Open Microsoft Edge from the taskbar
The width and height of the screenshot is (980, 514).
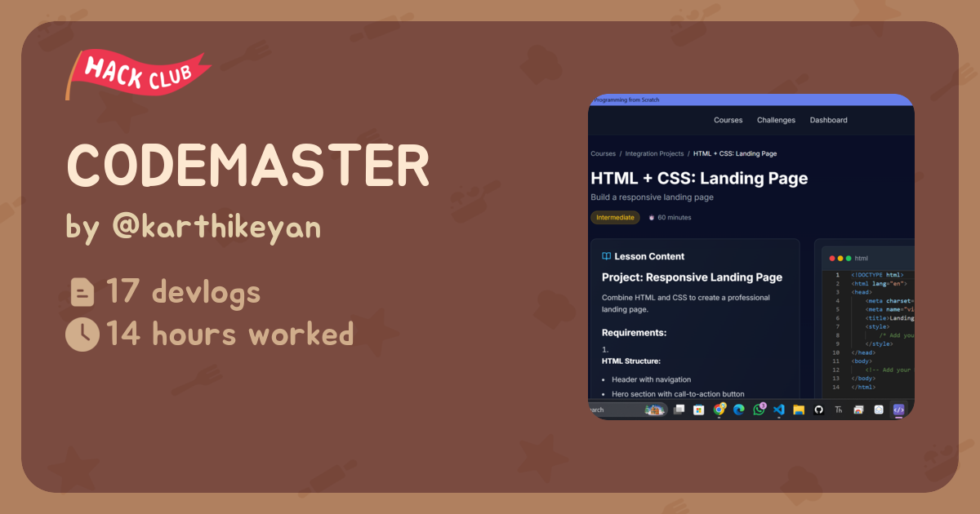click(739, 410)
